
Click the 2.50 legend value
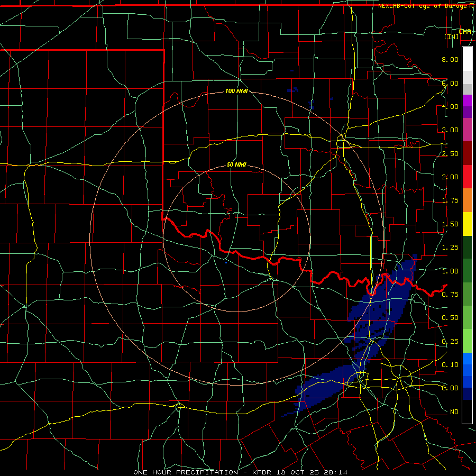click(450, 153)
